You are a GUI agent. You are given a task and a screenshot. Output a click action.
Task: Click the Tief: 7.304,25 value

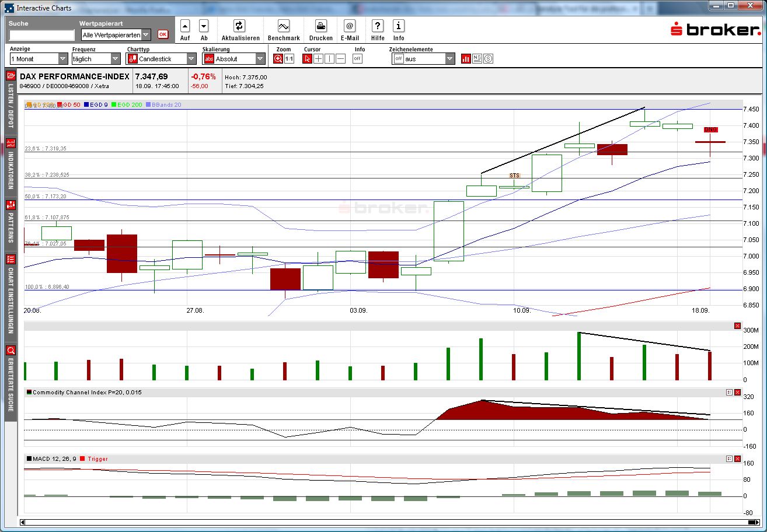pyautogui.click(x=245, y=86)
